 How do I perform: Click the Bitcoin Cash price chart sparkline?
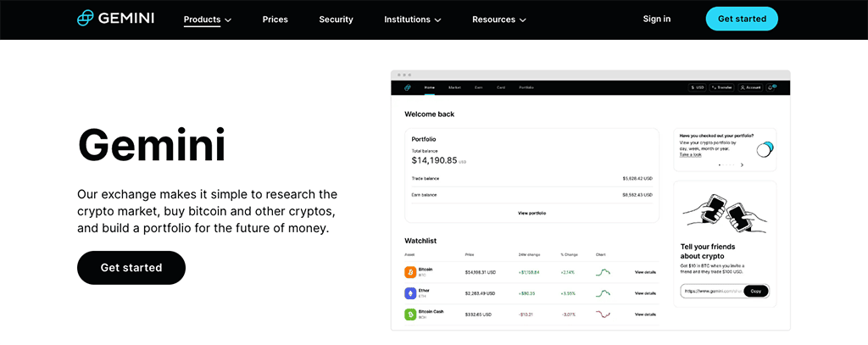pos(603,314)
